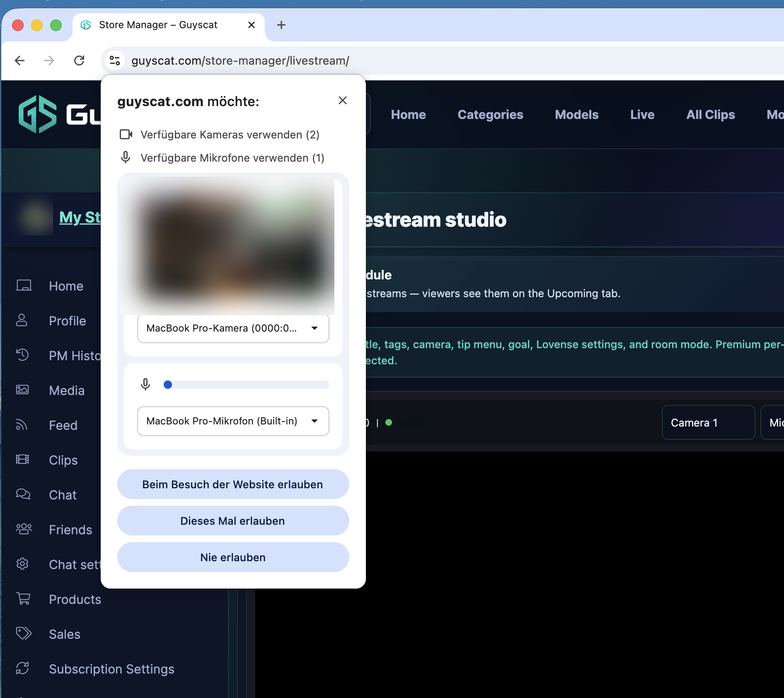This screenshot has width=784, height=698.
Task: Open MacBook Pro-Kamera dropdown
Action: (233, 328)
